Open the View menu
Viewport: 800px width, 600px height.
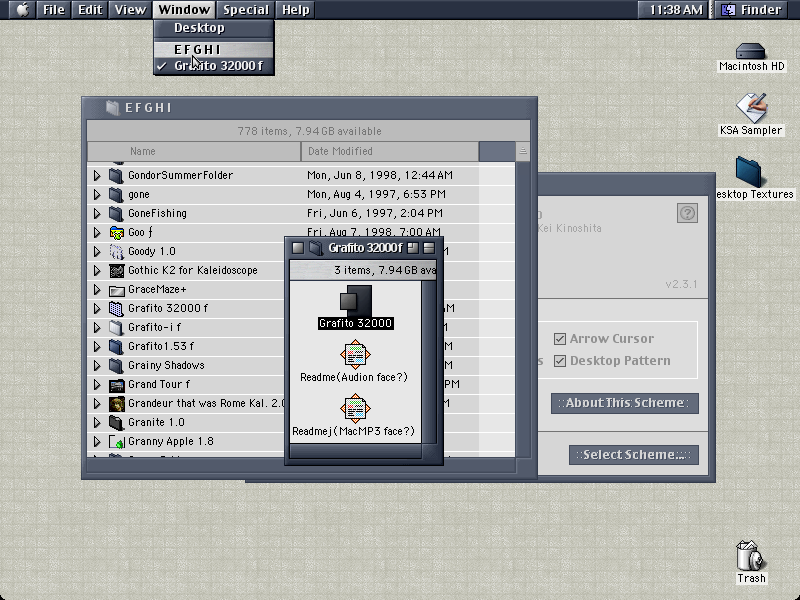pos(130,10)
